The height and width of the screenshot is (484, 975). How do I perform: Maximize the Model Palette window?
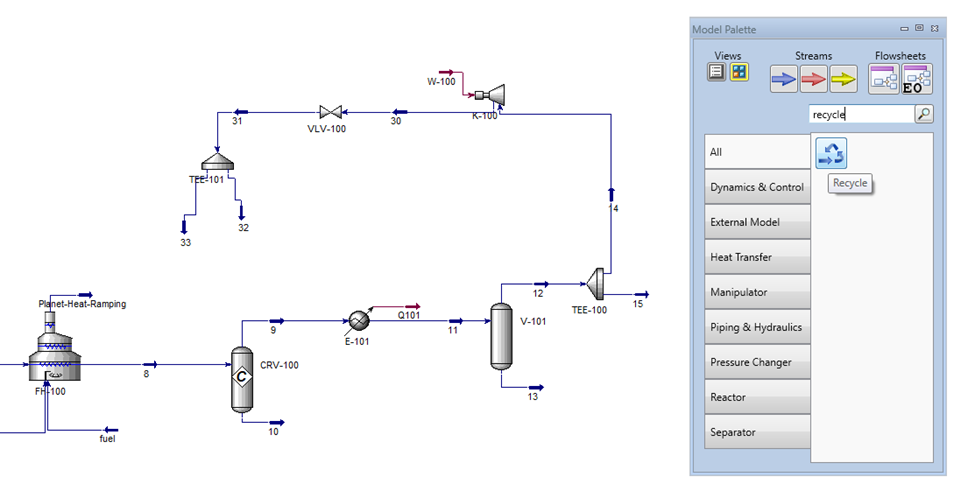pos(920,28)
